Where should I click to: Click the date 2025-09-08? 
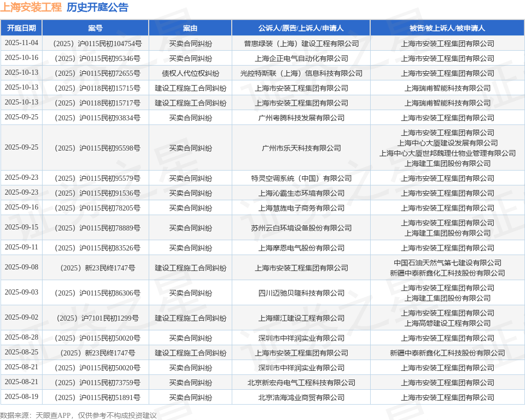click(22, 267)
